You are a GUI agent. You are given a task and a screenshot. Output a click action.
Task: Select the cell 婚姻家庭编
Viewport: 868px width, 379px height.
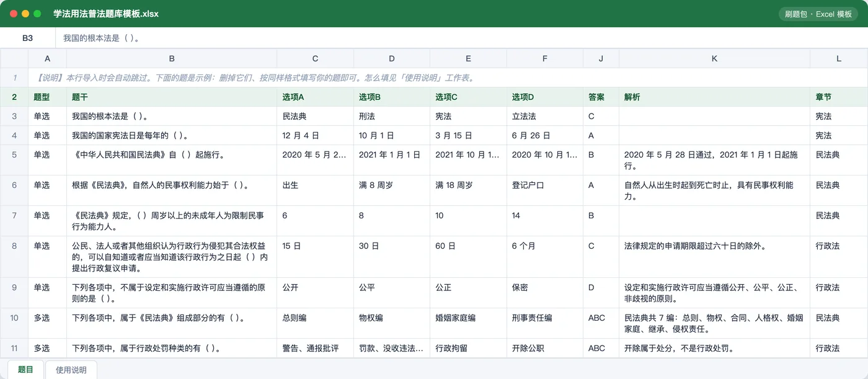[x=469, y=323]
